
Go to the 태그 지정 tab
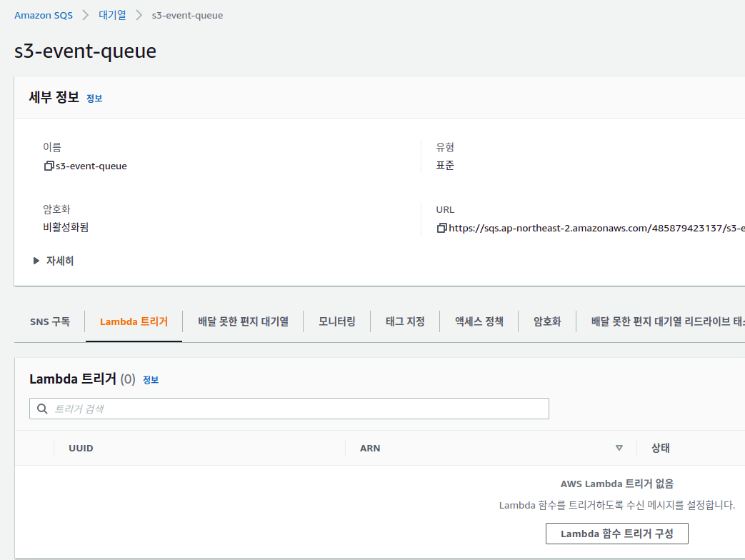pyautogui.click(x=405, y=321)
